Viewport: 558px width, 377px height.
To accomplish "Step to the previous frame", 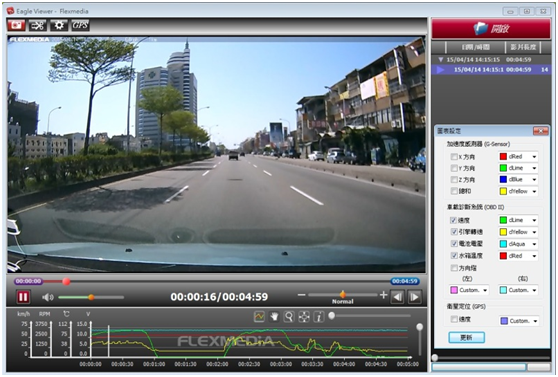I will 398,297.
